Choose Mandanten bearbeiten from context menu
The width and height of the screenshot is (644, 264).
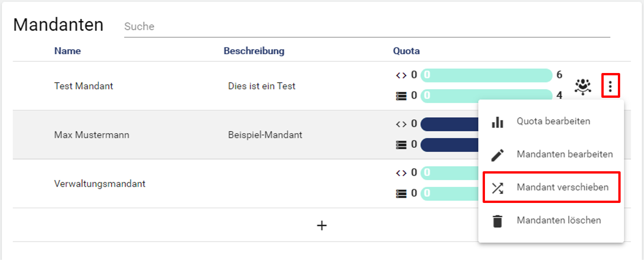tap(565, 155)
